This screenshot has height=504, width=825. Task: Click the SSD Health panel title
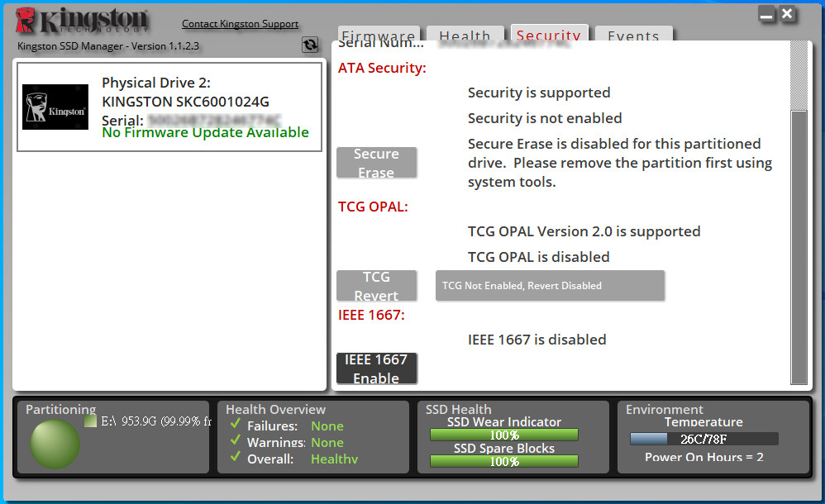pos(458,409)
